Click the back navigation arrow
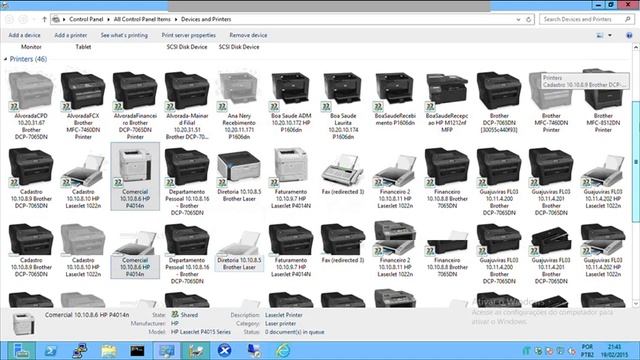This screenshot has height=360, width=640. (10, 19)
